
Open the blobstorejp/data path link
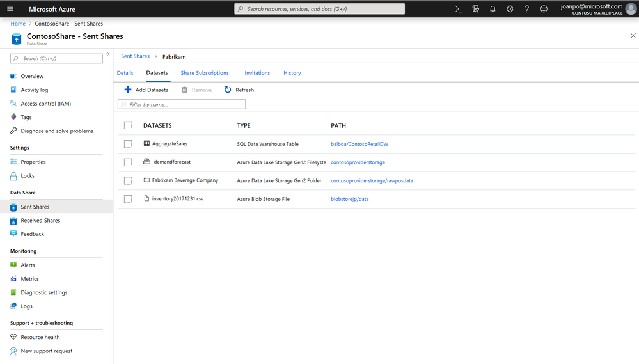click(x=350, y=199)
